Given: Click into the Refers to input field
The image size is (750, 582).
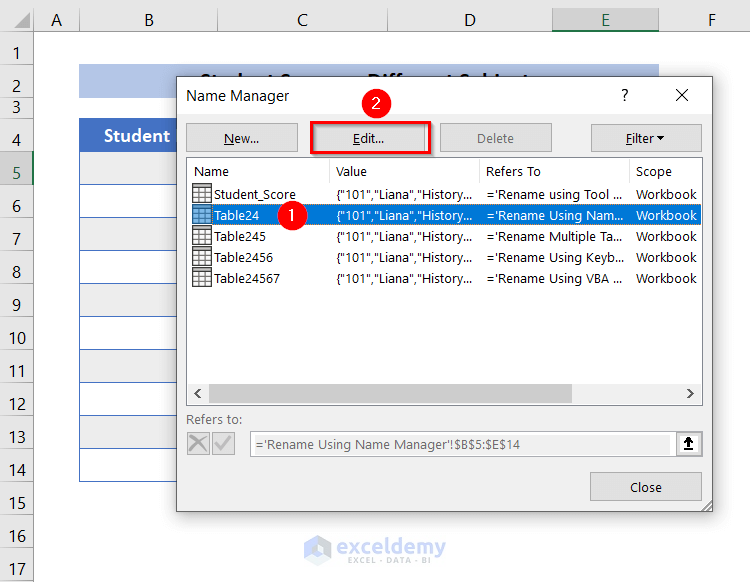Looking at the screenshot, I should [462, 444].
